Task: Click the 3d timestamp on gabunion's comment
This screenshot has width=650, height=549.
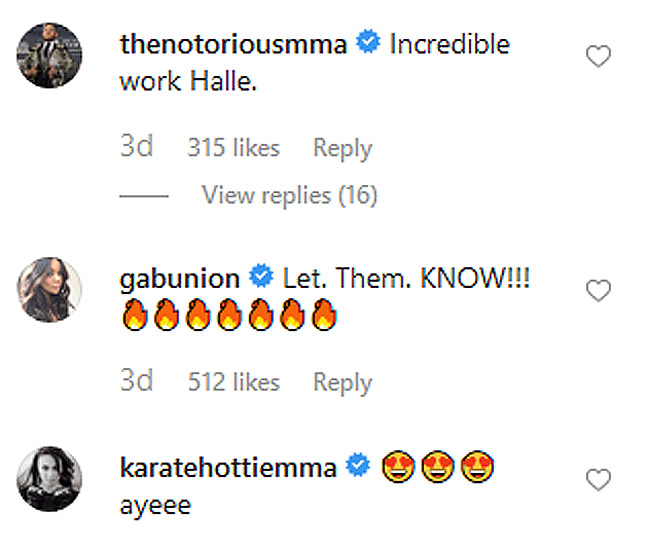Action: click(135, 383)
